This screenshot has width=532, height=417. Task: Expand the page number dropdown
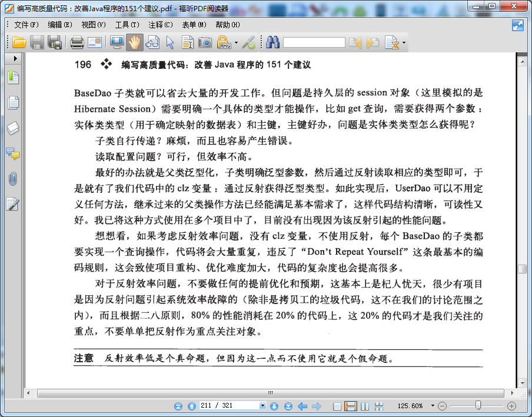click(x=262, y=405)
